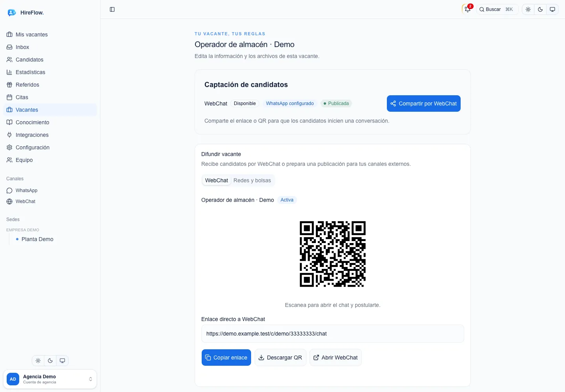Open Mis vacantes from the sidebar

(x=50, y=34)
